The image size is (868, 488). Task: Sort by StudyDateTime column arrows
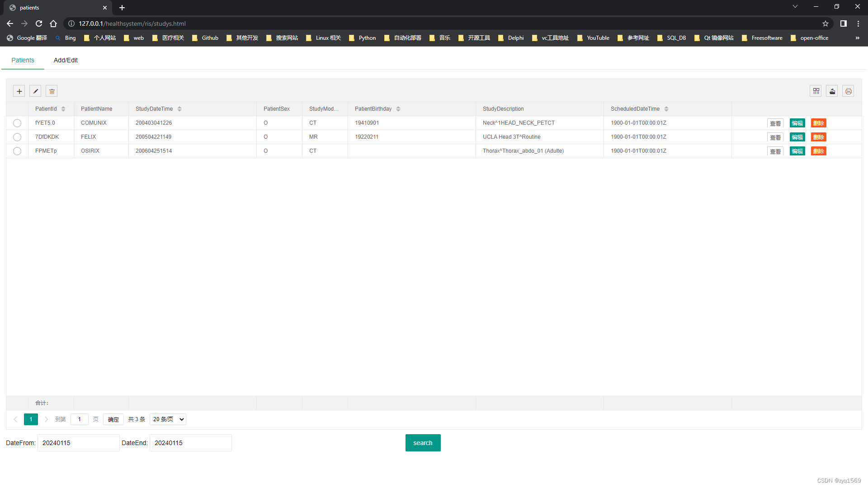click(x=179, y=109)
